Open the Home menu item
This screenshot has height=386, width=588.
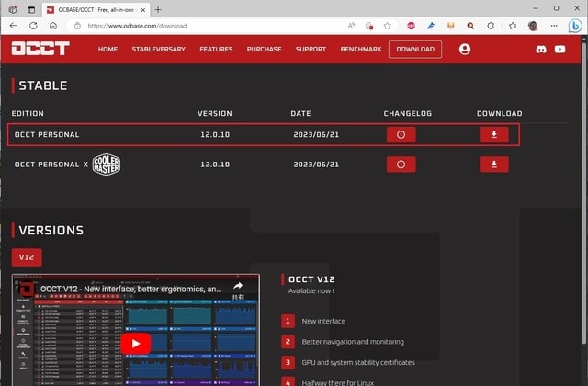[x=107, y=49]
